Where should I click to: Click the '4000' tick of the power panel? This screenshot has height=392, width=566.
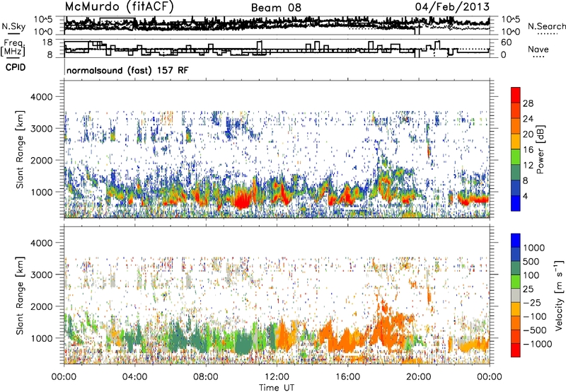[41, 97]
